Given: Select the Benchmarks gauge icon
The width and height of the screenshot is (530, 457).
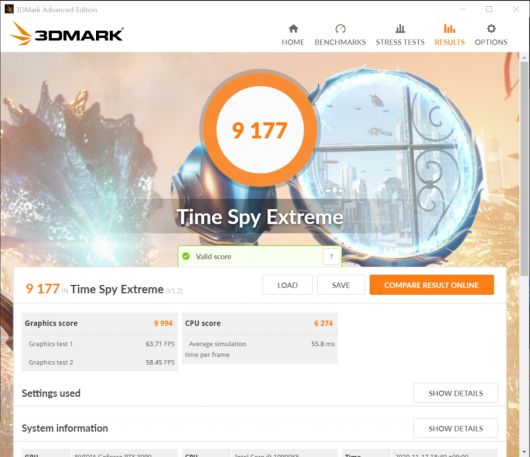Looking at the screenshot, I should coord(340,29).
